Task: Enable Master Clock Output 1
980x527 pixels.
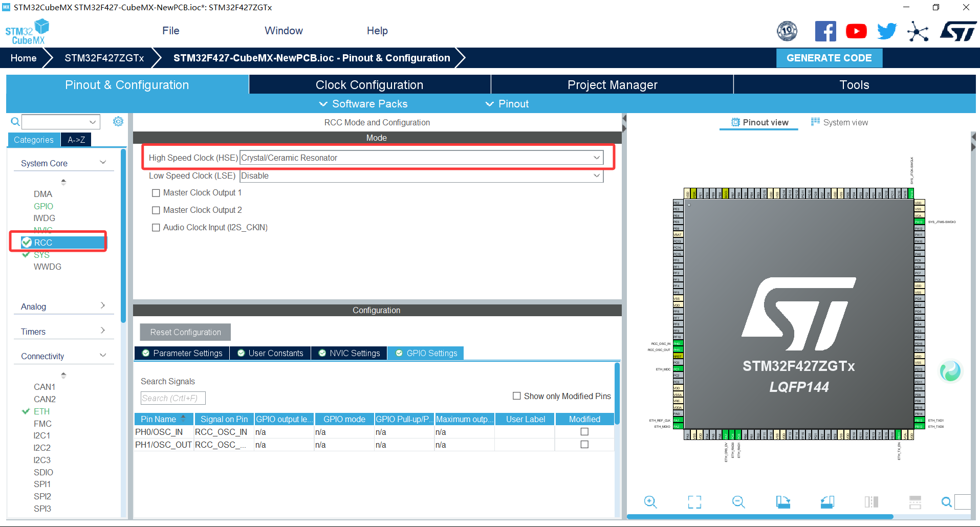Action: point(156,193)
